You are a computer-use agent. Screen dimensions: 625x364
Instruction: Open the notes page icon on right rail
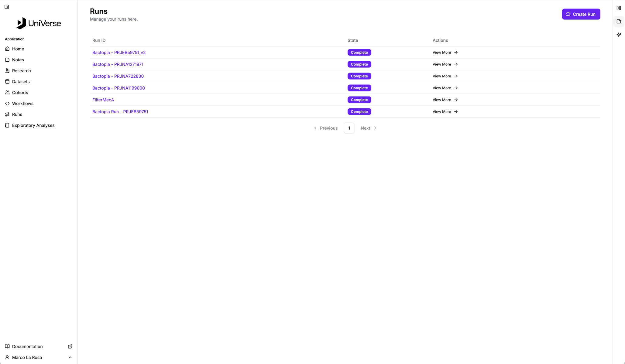619,22
